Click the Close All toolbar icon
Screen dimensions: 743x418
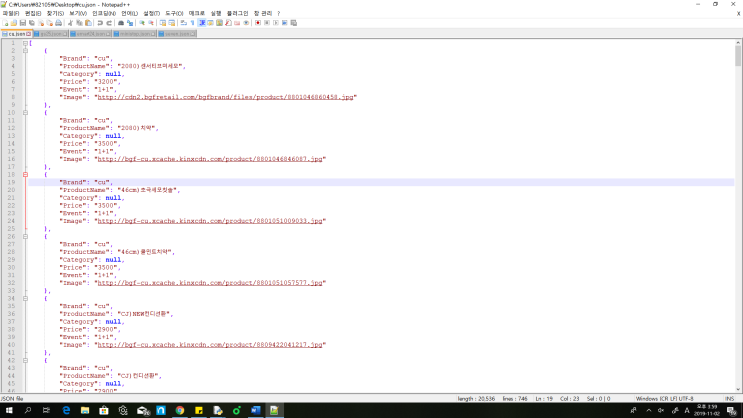pos(50,23)
